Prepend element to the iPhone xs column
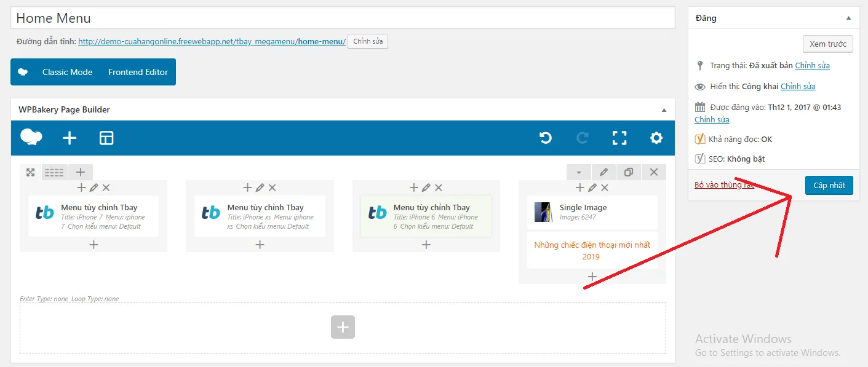 point(247,187)
